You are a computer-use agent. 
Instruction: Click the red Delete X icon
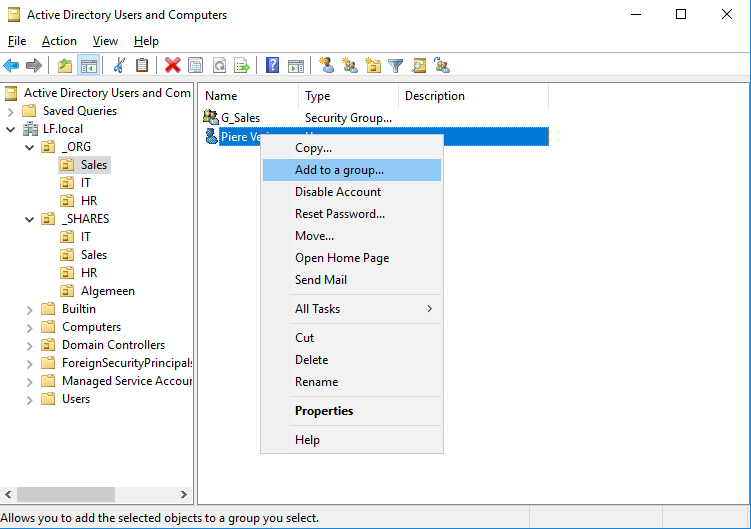[172, 65]
